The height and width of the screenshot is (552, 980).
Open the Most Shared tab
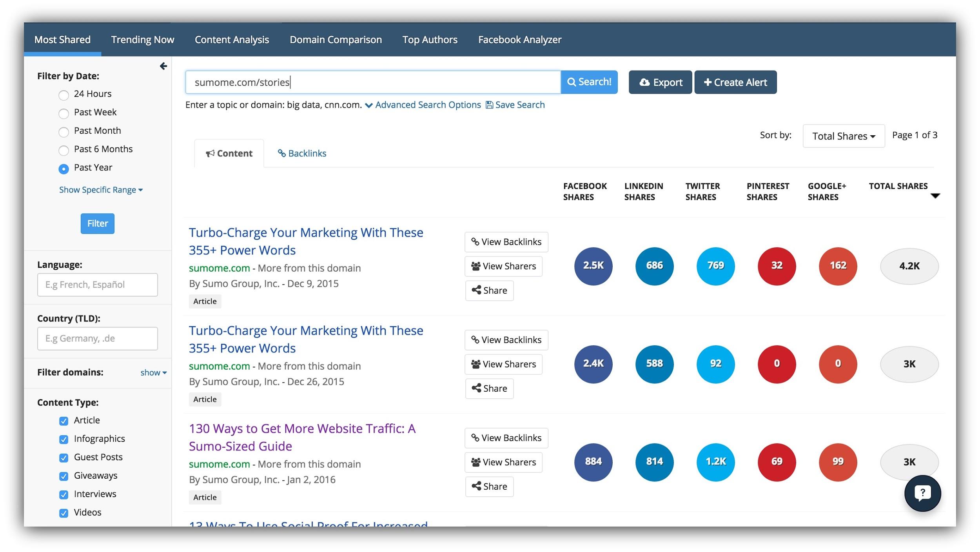62,40
